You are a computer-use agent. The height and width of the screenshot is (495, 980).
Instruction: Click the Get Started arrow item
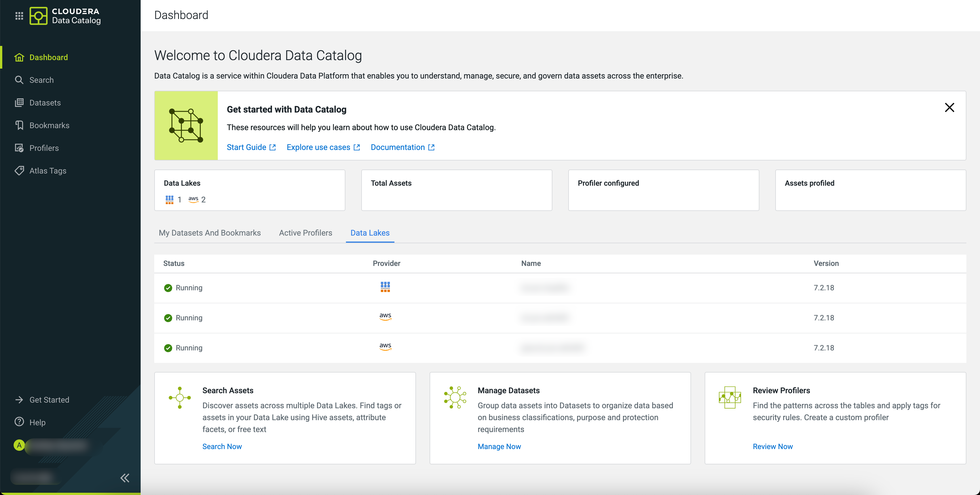49,399
